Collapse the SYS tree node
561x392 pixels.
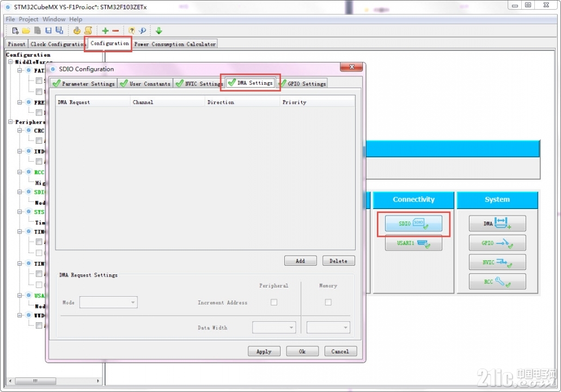pos(20,212)
